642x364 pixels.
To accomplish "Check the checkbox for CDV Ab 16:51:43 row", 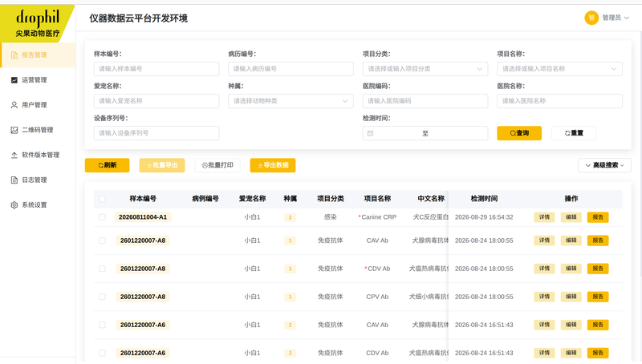I will pyautogui.click(x=103, y=353).
